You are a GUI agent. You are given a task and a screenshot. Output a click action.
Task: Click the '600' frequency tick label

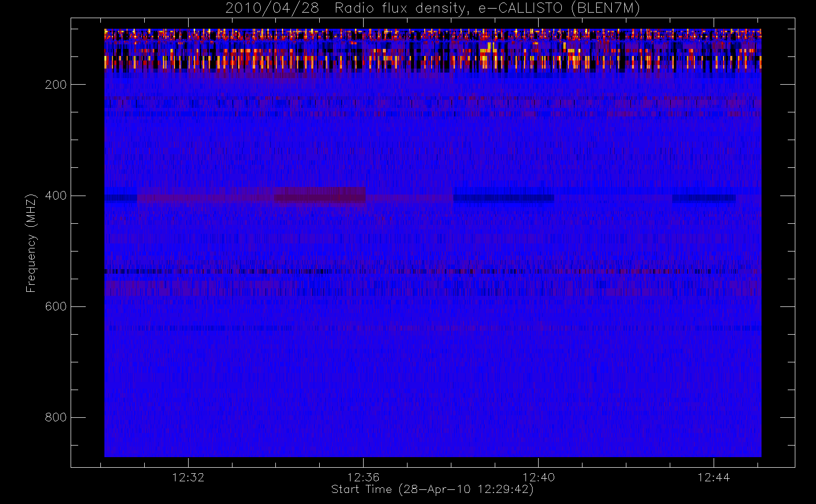pos(56,306)
